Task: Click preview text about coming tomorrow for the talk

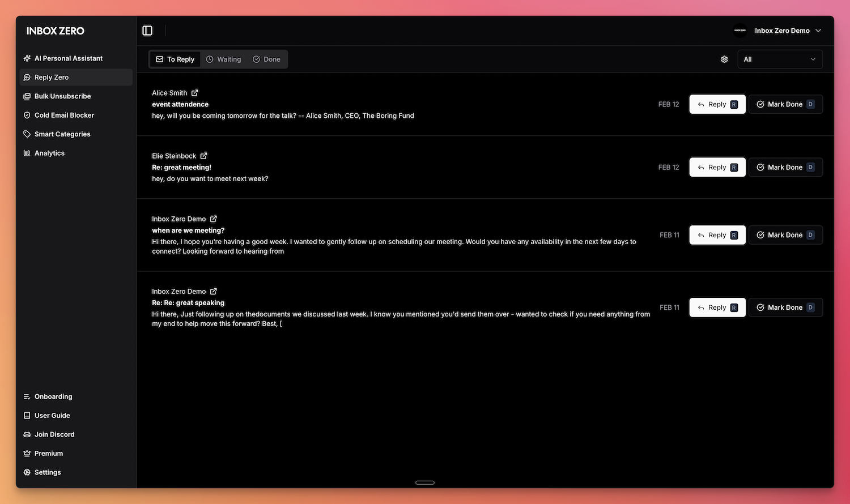Action: coord(283,116)
